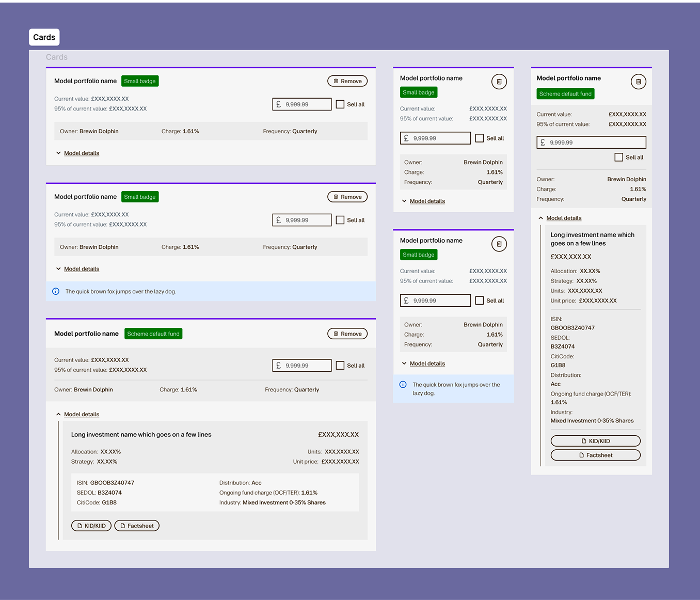Viewport: 700px width, 600px height.
Task: Click the trash icon inside the first Remove button
Action: (336, 81)
